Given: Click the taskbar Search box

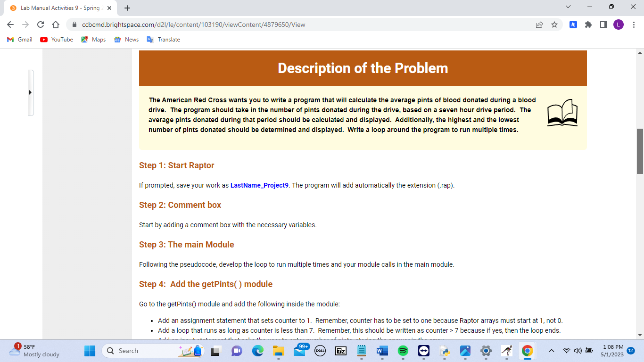Looking at the screenshot, I should (153, 351).
